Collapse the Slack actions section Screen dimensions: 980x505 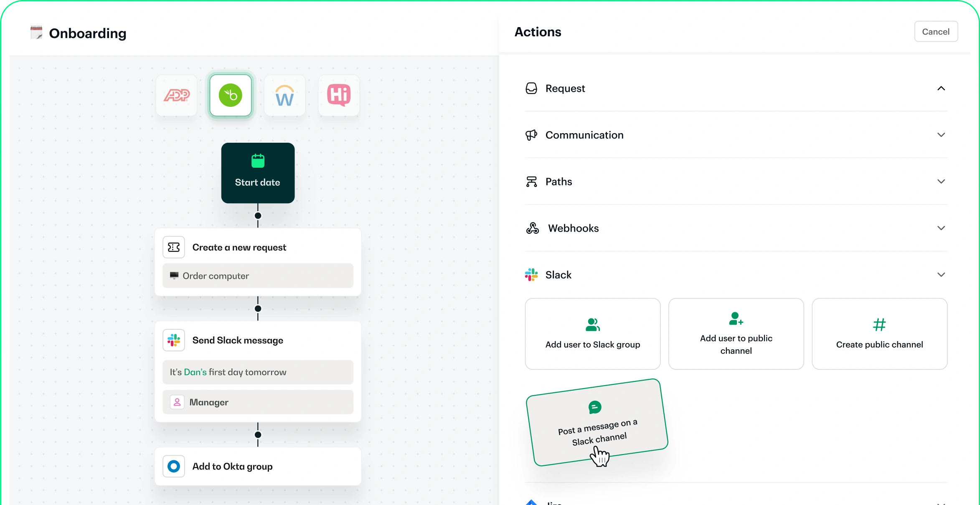click(941, 275)
